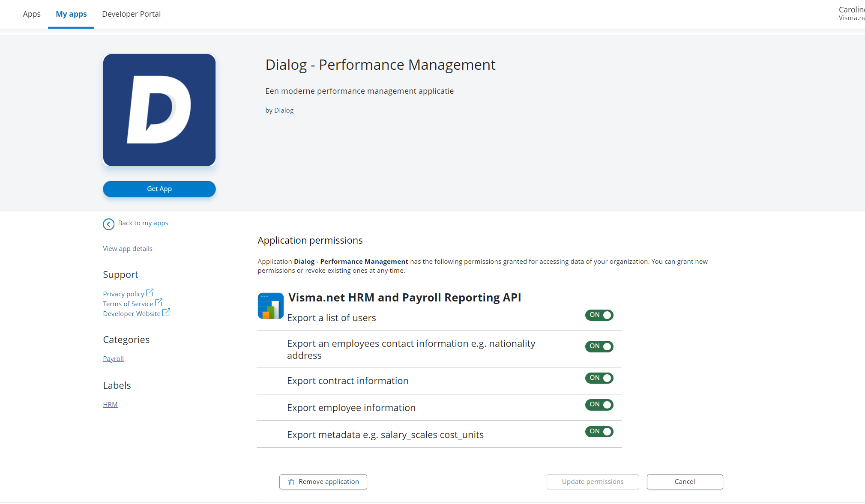Screen dimensions: 865x504
Task: Open Developer Website external link icon
Action: pos(166,312)
